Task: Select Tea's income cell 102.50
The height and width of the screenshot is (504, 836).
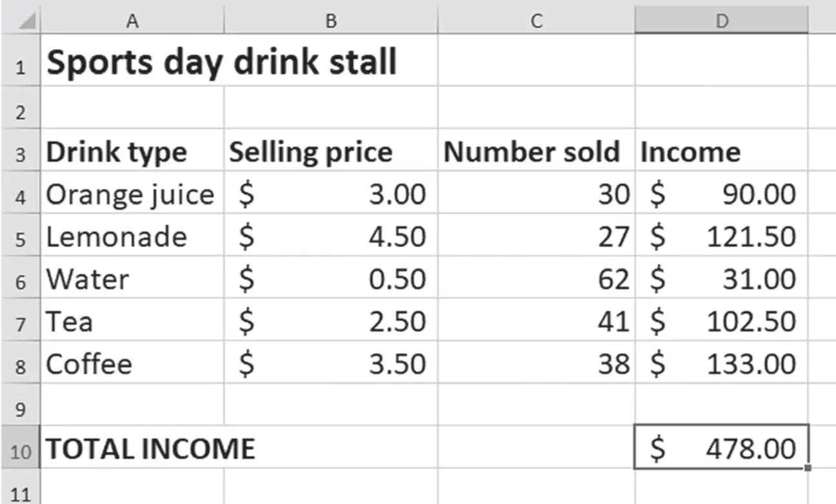Action: pos(721,322)
